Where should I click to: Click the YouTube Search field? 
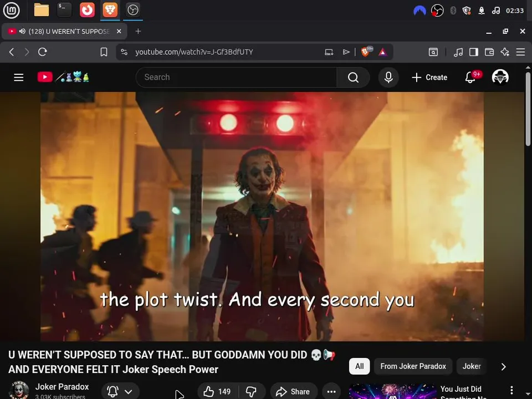click(236, 78)
